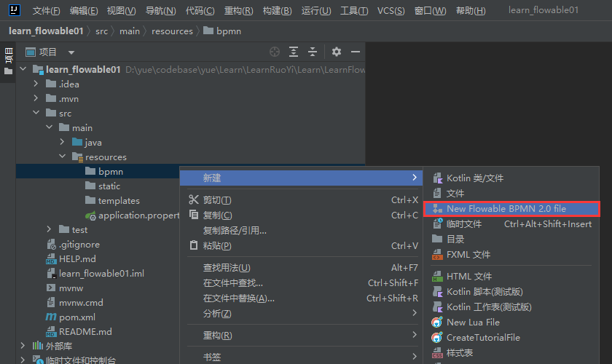Click the locate/select opened file crosshair icon

[x=275, y=52]
